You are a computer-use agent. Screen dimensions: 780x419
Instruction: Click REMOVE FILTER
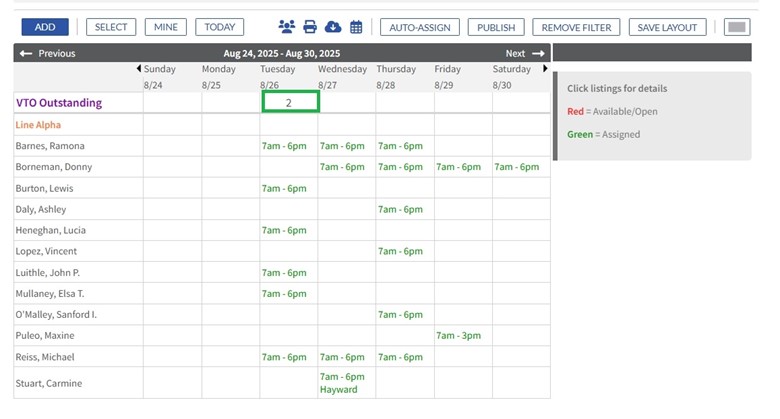(x=576, y=27)
